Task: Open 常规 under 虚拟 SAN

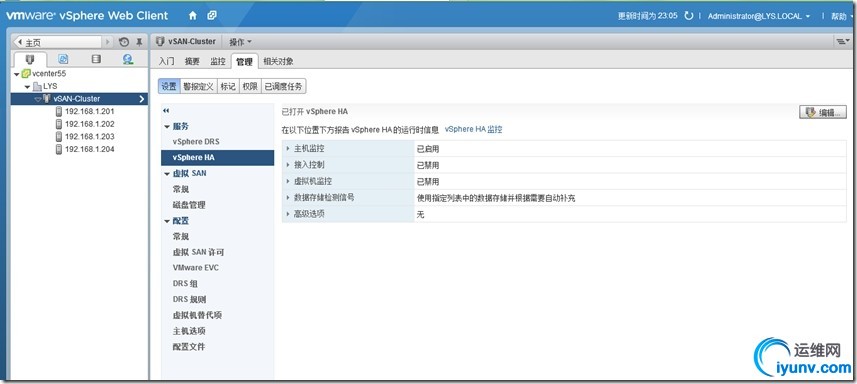Action: [x=180, y=189]
